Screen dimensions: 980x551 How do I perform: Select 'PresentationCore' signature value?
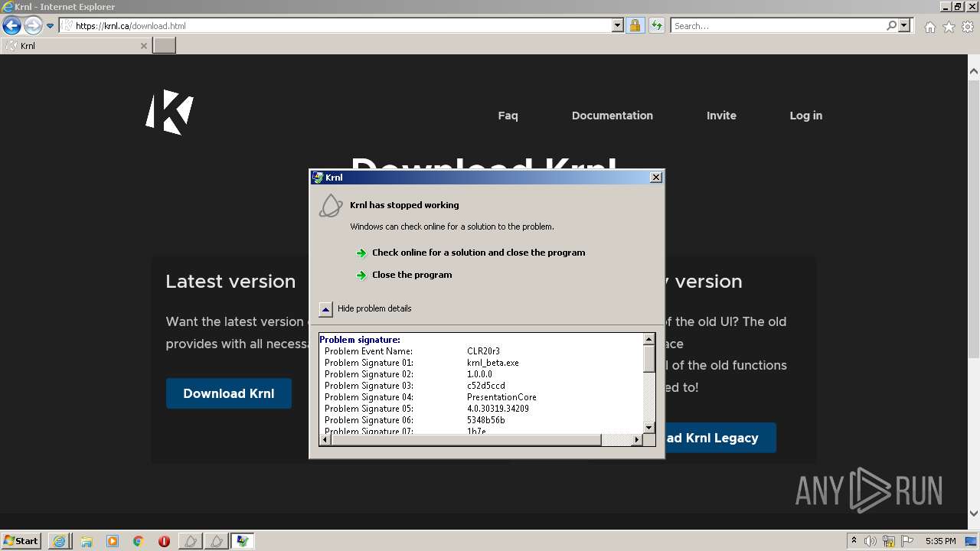click(x=501, y=397)
